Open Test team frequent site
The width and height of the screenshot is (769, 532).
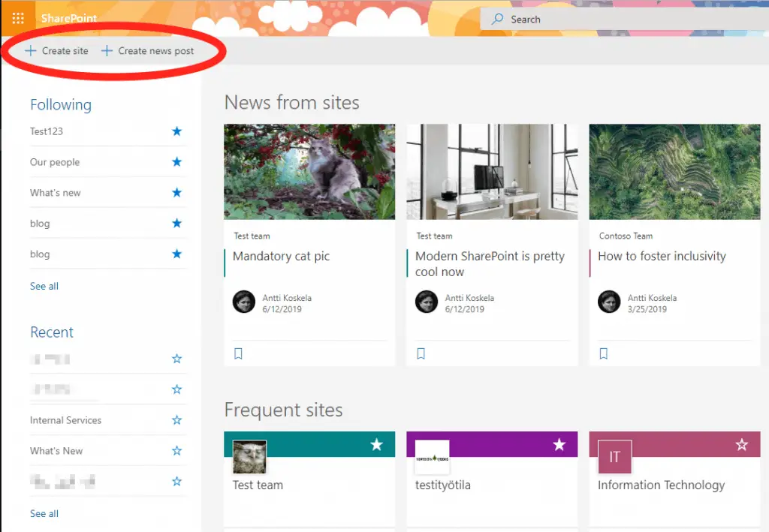pyautogui.click(x=258, y=485)
